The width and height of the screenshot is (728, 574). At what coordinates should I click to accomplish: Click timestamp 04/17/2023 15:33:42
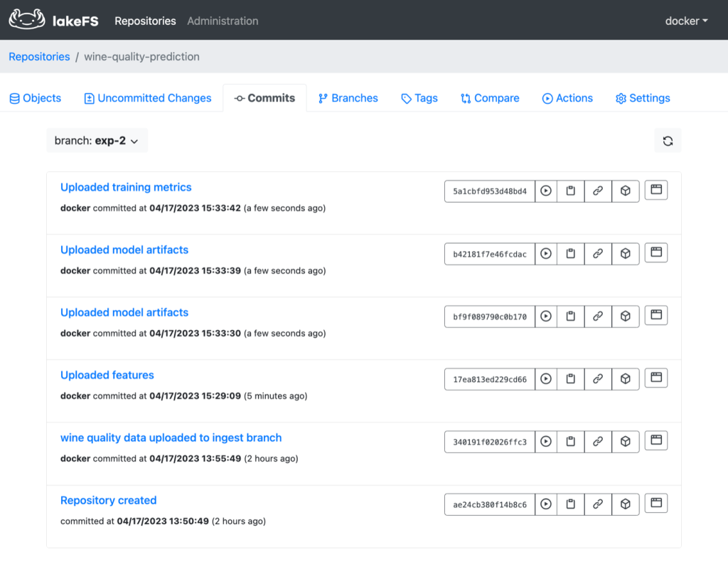tap(195, 208)
